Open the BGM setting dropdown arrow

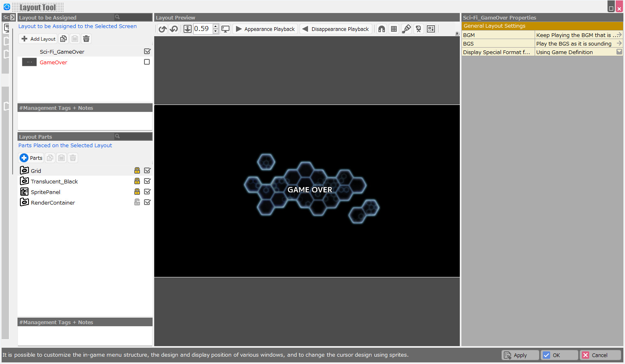618,35
